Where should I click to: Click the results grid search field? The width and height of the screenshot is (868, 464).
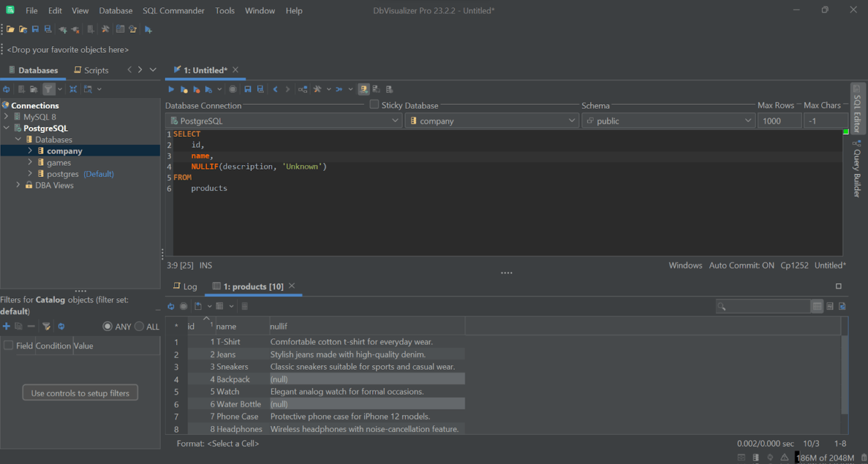[x=765, y=306]
